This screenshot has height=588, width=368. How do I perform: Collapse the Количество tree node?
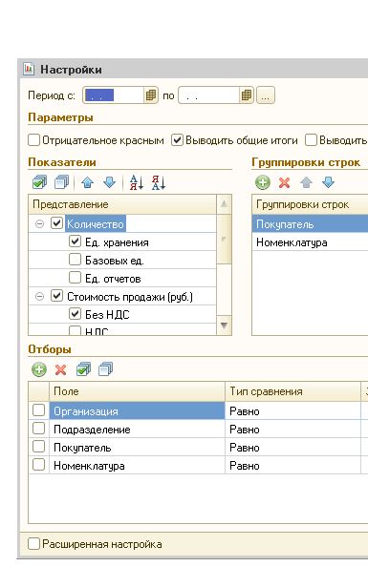coord(39,224)
